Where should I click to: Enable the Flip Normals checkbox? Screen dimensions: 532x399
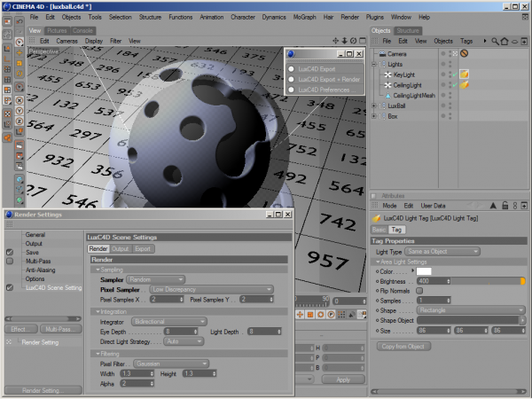coord(421,291)
